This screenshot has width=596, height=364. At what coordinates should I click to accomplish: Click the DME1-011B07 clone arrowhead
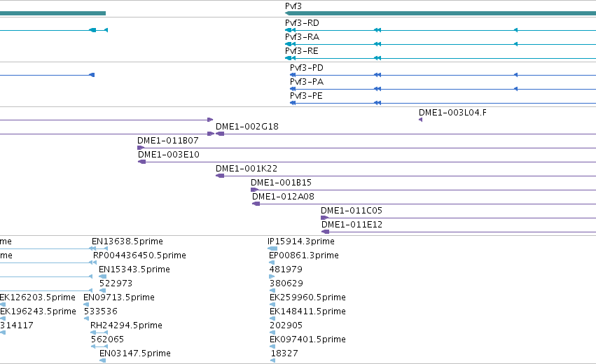tap(141, 148)
